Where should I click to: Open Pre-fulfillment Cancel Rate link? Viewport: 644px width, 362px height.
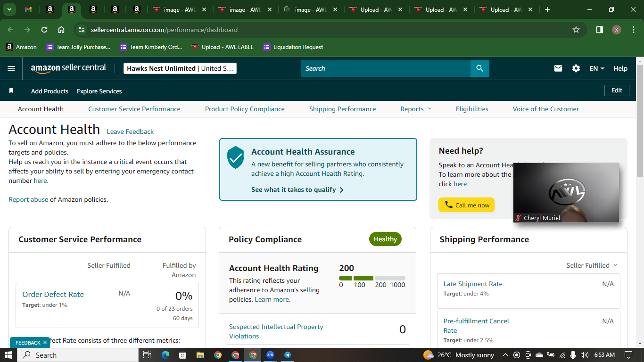[476, 326]
